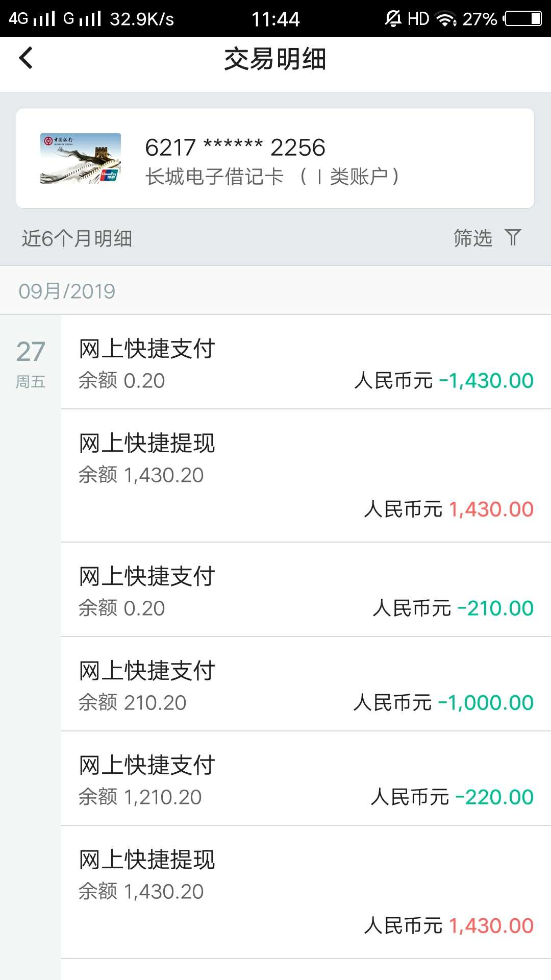This screenshot has height=980, width=551.
Task: Tap the back arrow icon
Action: tap(26, 58)
